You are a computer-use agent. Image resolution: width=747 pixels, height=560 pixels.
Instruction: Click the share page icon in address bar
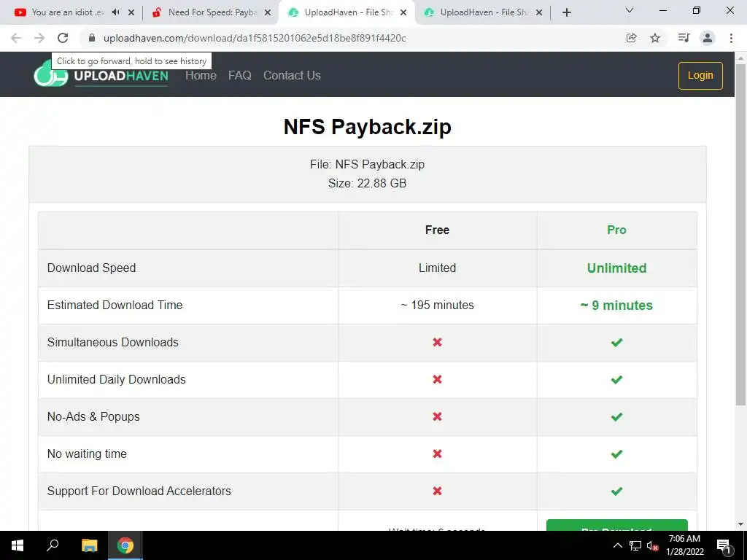[631, 38]
